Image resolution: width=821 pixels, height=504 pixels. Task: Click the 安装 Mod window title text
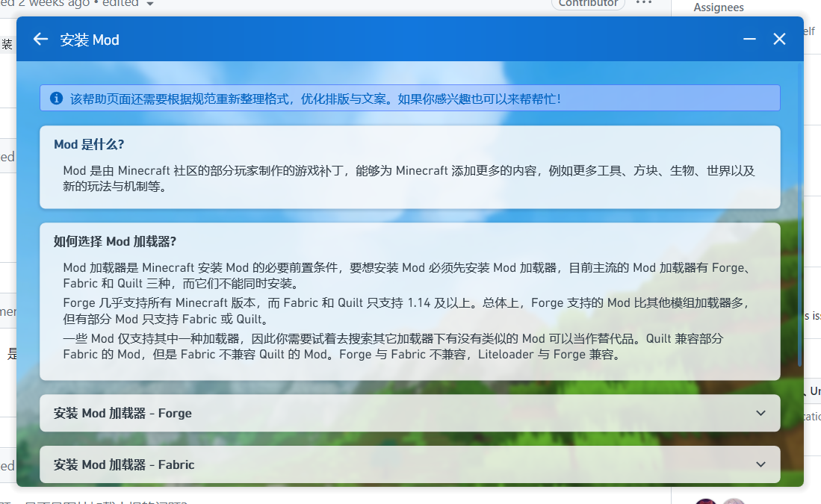90,40
